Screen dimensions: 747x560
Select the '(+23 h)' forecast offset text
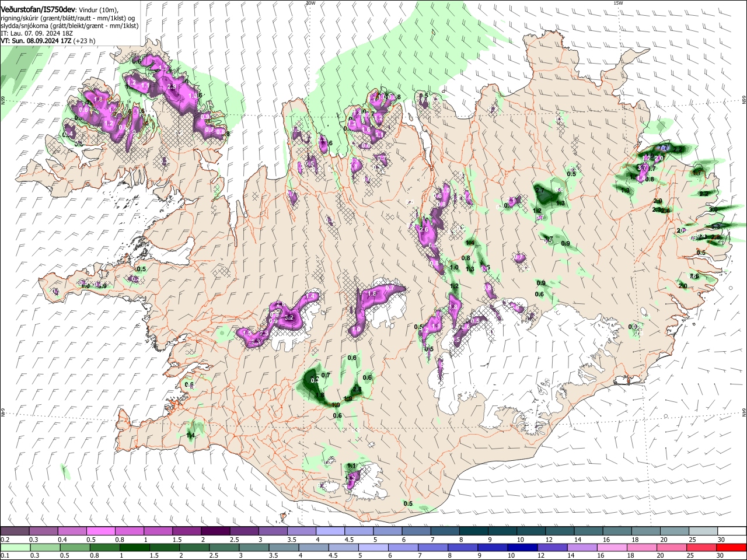point(85,41)
